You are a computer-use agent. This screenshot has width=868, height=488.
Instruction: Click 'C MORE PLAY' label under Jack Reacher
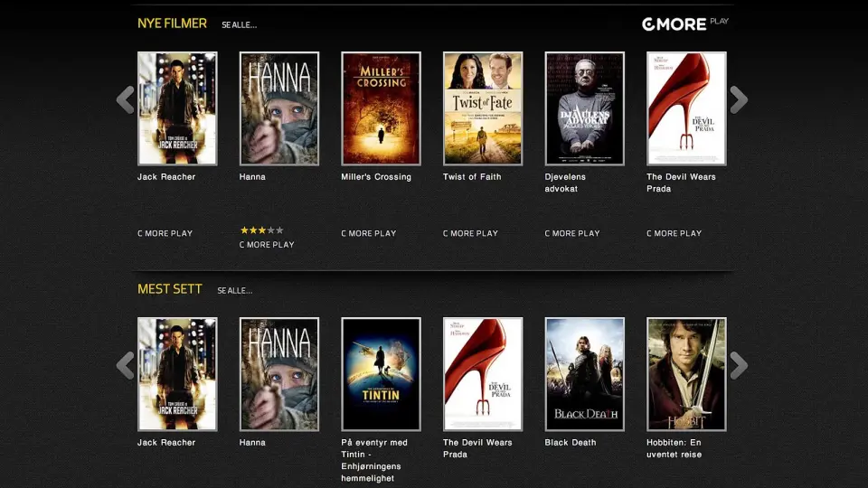[x=165, y=233]
